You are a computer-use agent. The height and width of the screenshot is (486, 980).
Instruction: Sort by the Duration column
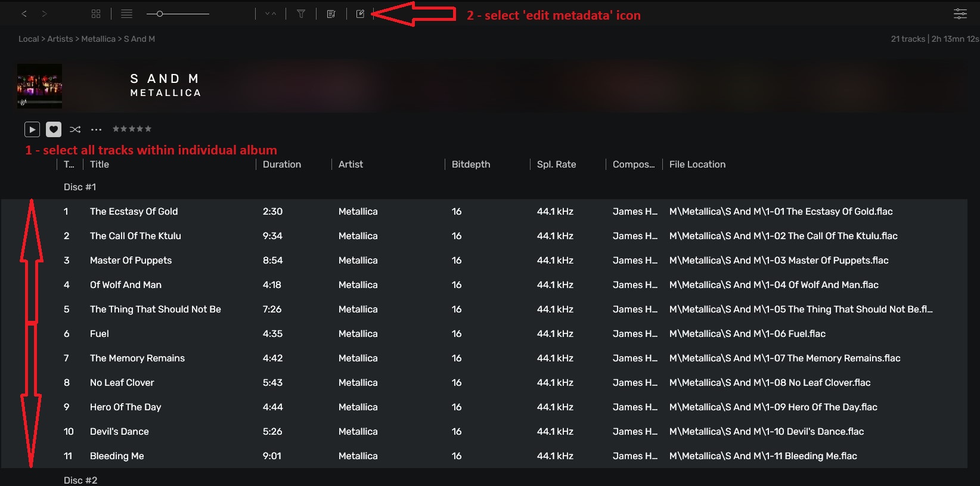[282, 165]
